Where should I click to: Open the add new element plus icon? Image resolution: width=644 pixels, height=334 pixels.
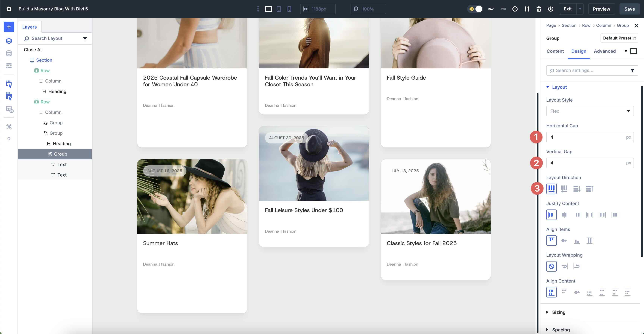point(9,27)
